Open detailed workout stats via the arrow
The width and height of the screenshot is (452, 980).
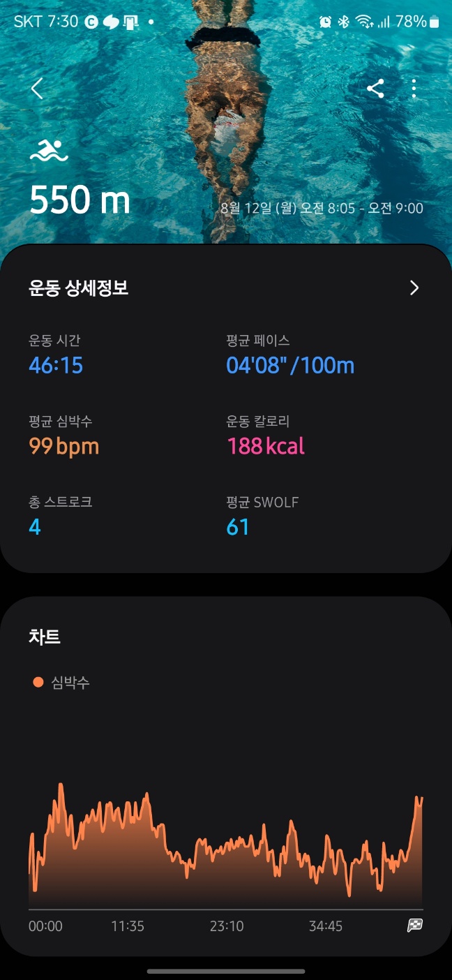(414, 288)
